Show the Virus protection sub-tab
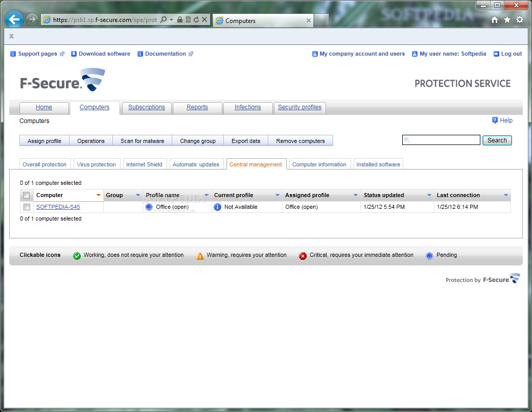The height and width of the screenshot is (412, 532). [x=97, y=164]
